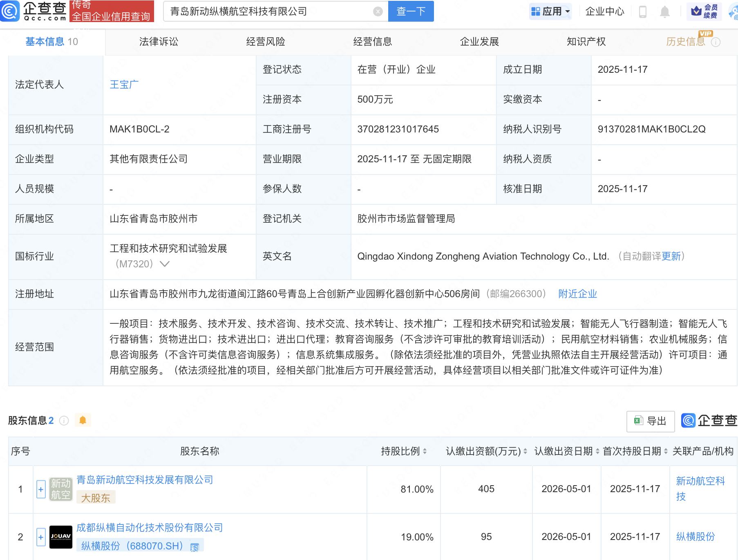
Task: Expand the 国标行业 M7320 chevron
Action: click(164, 264)
